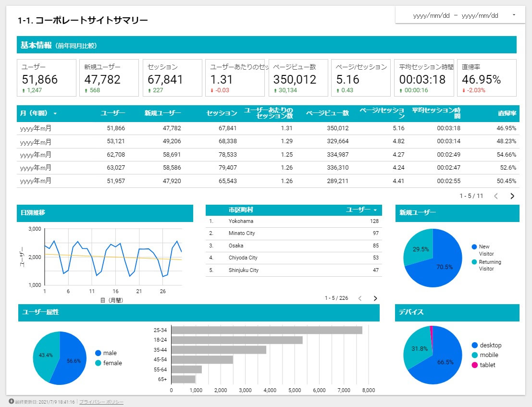Sort table by 直帰率 column header
Image resolution: width=532 pixels, height=407 pixels.
point(507,113)
